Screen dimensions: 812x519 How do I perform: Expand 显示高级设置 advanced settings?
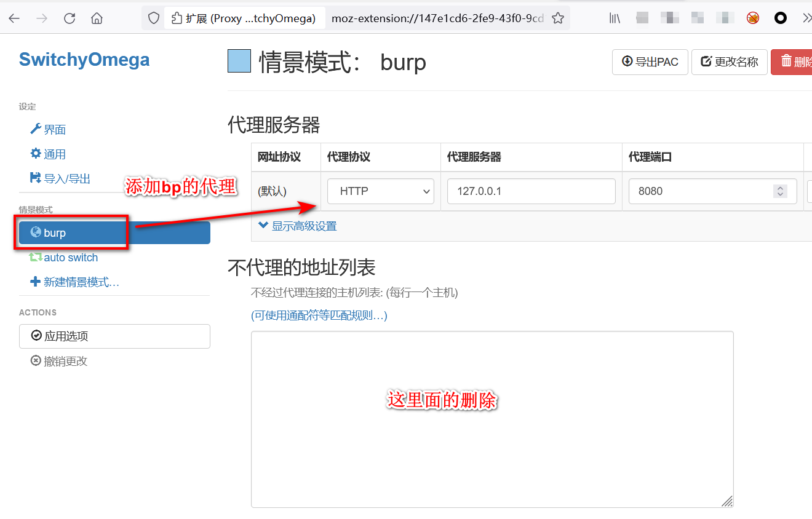click(298, 226)
